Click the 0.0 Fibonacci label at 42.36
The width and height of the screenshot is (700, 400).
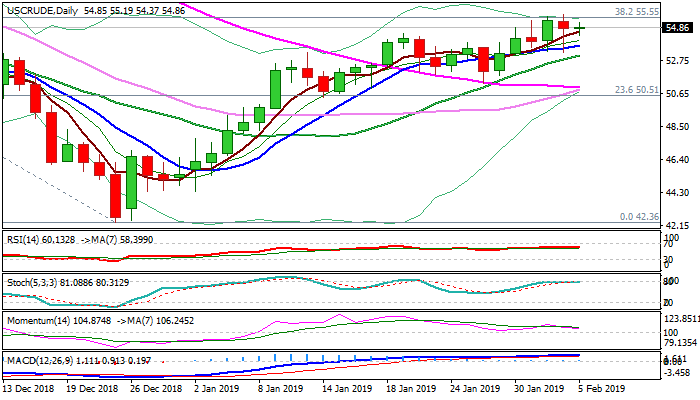638,216
